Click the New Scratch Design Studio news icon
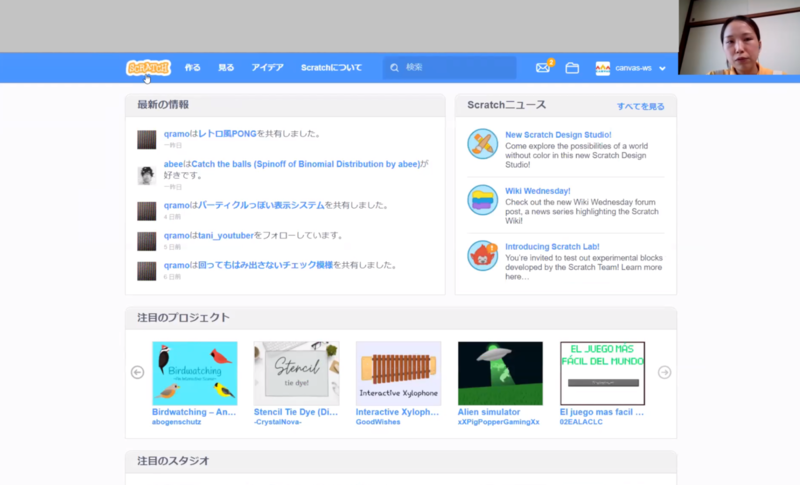800x485 pixels. [482, 144]
